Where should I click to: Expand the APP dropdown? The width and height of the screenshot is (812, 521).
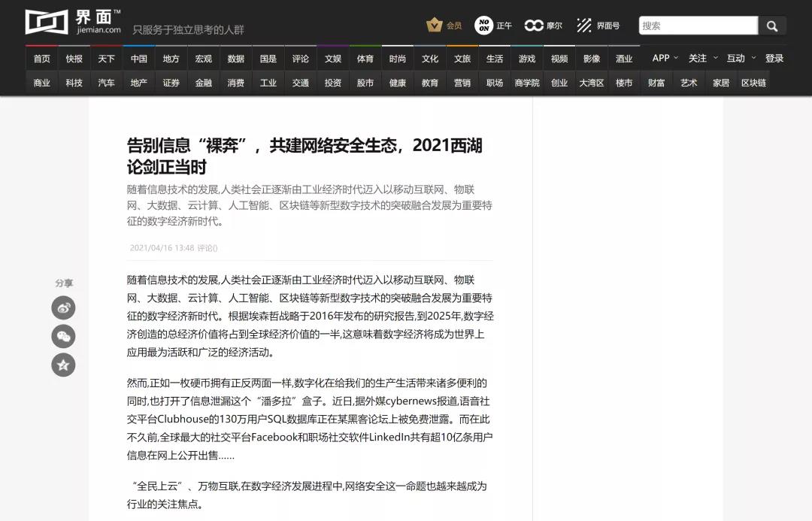(x=665, y=58)
